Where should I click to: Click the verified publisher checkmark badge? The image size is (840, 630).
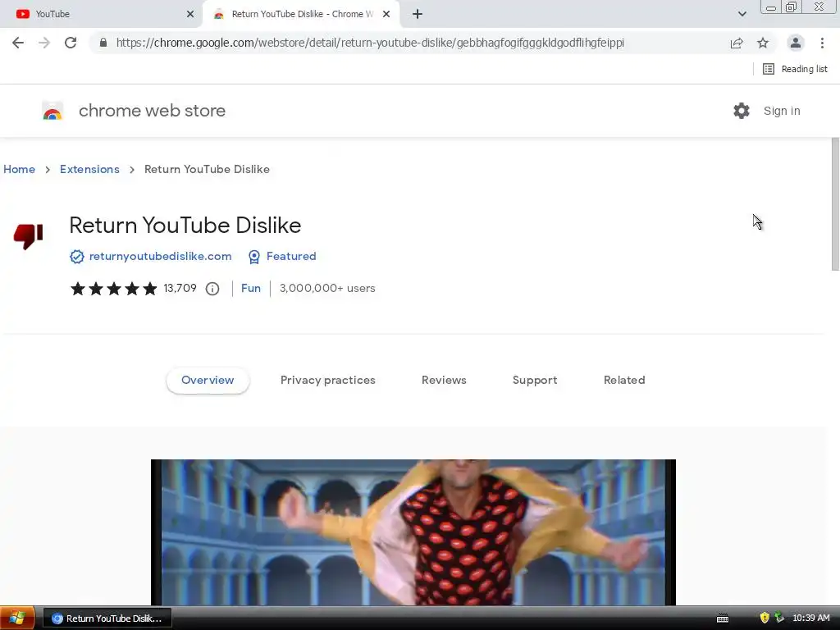point(76,257)
